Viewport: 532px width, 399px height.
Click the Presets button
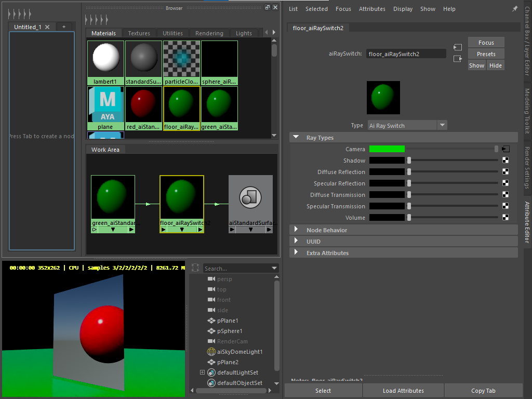point(486,54)
